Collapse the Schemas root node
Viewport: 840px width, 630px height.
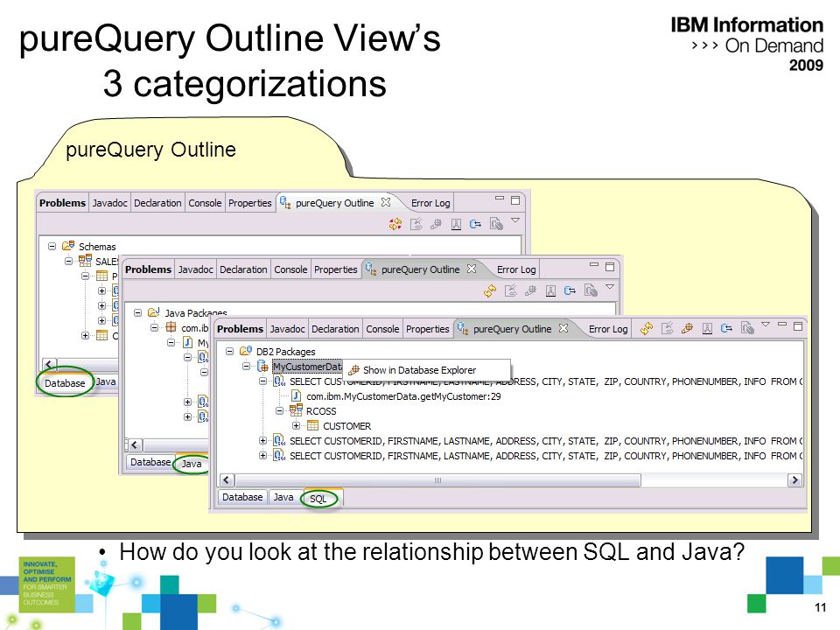[x=52, y=247]
